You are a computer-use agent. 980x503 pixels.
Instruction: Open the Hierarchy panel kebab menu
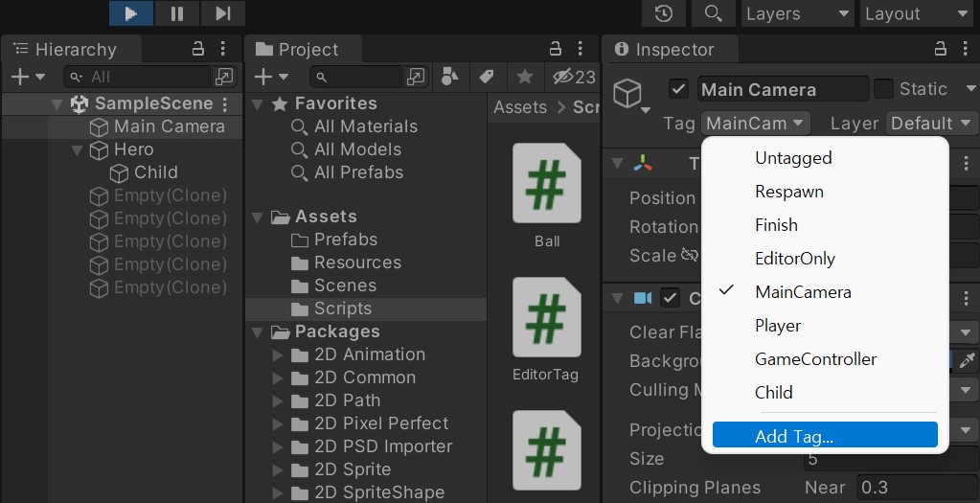click(x=223, y=49)
